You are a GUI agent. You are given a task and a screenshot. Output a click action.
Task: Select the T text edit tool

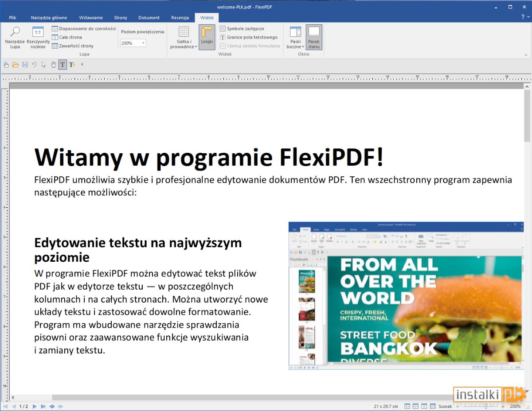coord(63,65)
